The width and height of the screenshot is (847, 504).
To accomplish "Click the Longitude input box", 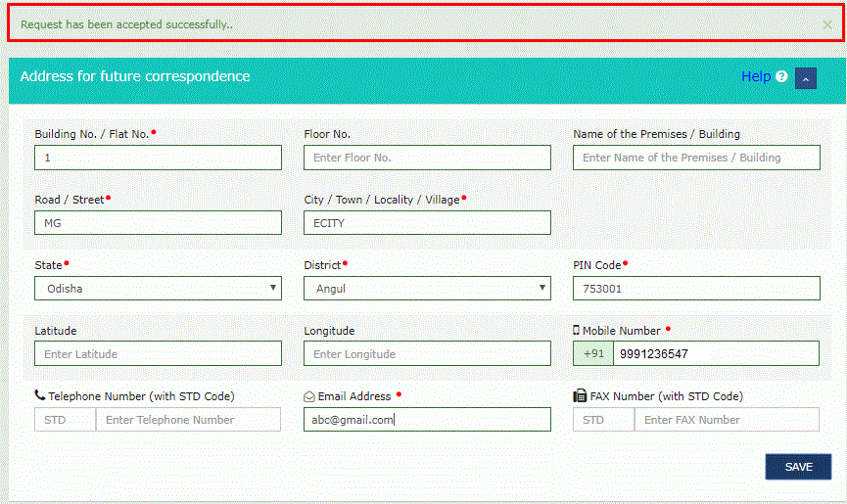I will point(427,354).
